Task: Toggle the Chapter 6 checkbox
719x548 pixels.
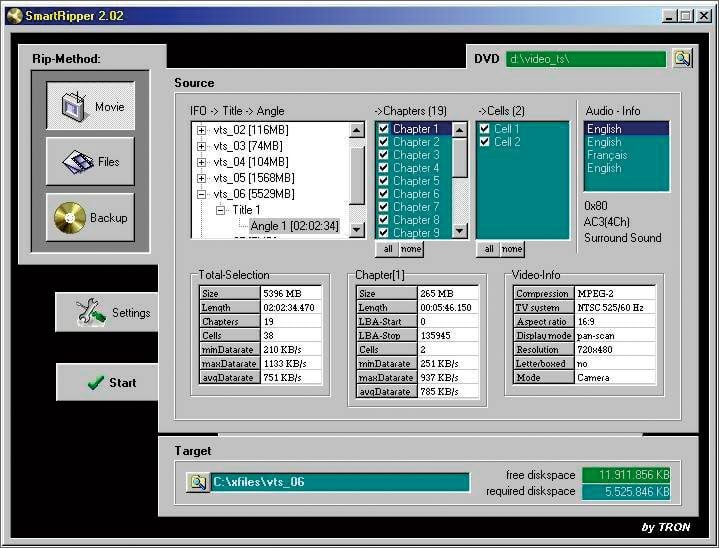Action: [x=383, y=194]
